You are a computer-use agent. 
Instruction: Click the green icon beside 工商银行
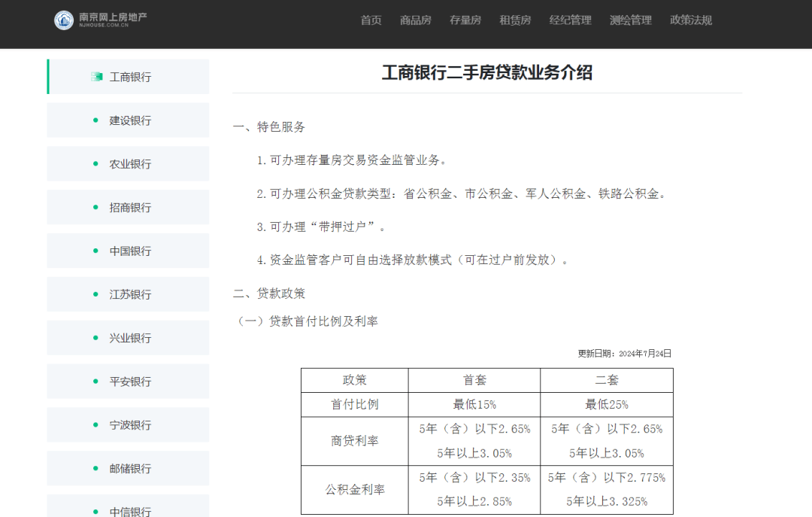tap(96, 77)
